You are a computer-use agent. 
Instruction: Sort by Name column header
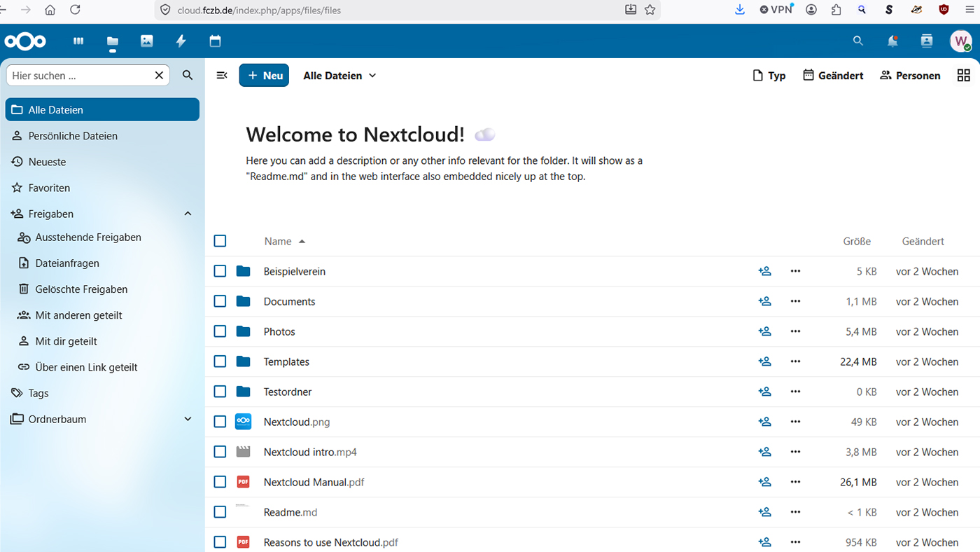[285, 241]
